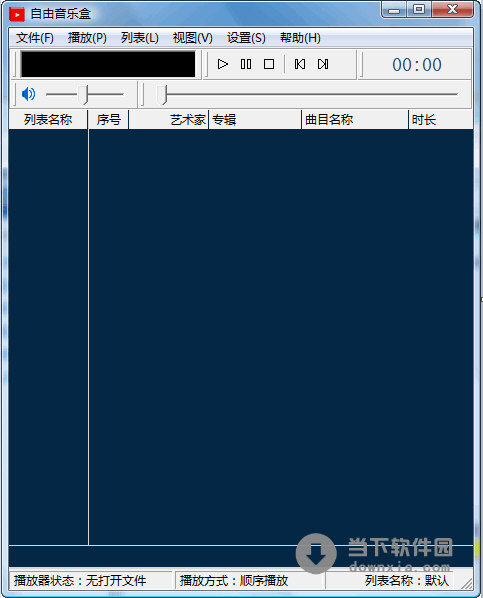The height and width of the screenshot is (598, 483).
Task: Close the 自由音乐盒 window
Action: (452, 9)
